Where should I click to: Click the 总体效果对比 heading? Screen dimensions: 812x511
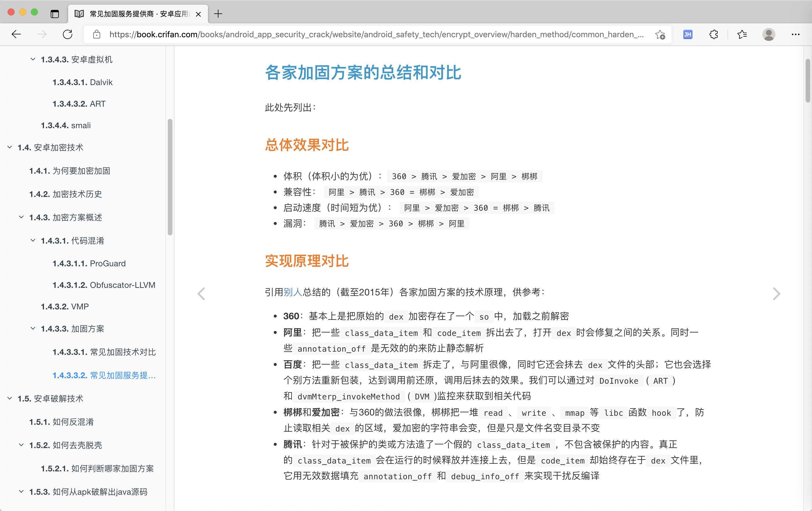(x=307, y=145)
